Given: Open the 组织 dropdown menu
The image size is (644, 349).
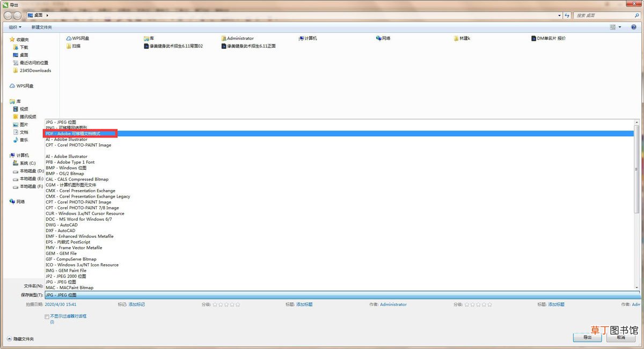Looking at the screenshot, I should [15, 27].
